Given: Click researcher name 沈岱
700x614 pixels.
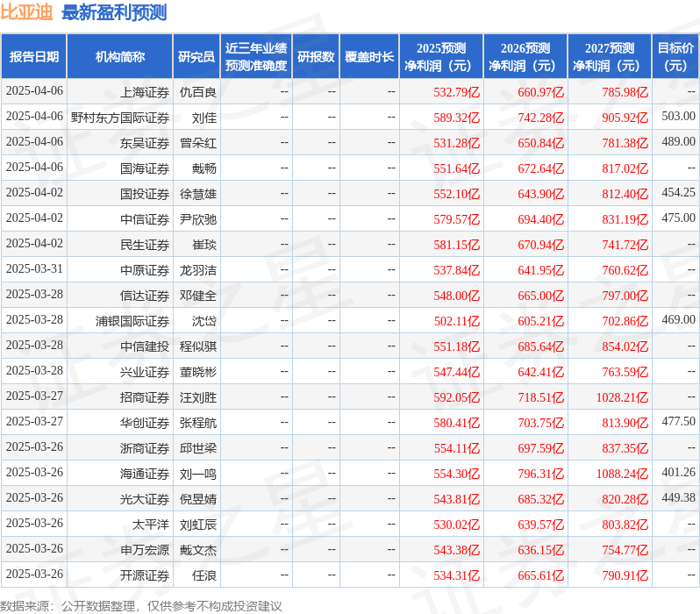Looking at the screenshot, I should point(204,322).
